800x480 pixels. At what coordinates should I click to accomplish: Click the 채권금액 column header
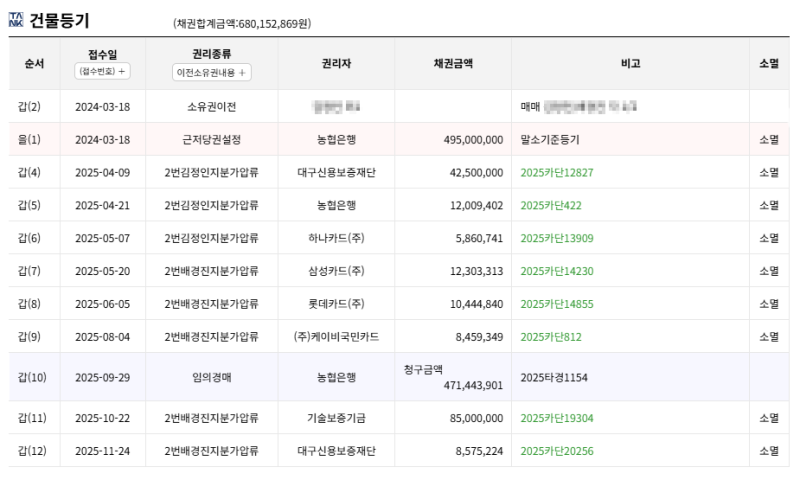(x=453, y=64)
